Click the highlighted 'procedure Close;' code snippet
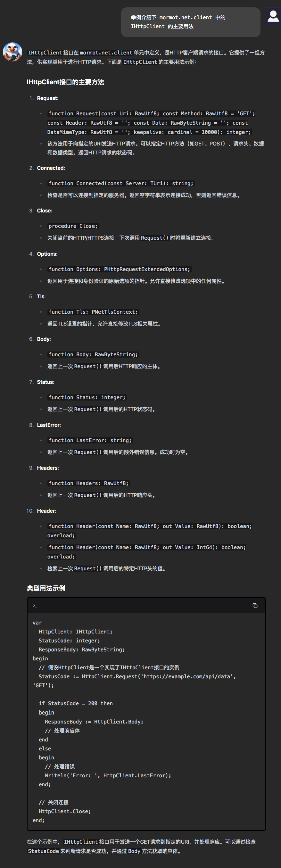The height and width of the screenshot is (868, 281). pos(73,226)
